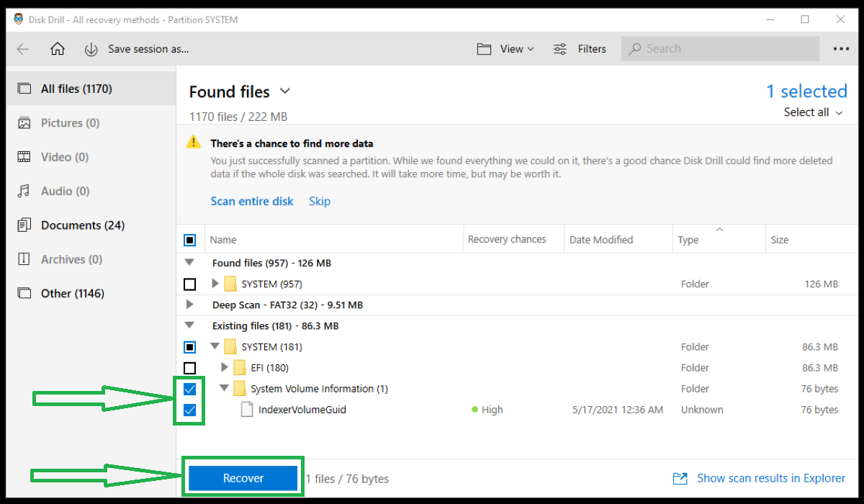Click the EFI folder icon
Screen dimensions: 864x504
coord(240,368)
